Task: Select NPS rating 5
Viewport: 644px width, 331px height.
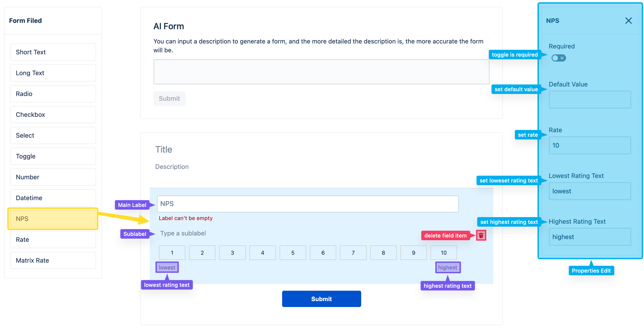Action: tap(293, 253)
